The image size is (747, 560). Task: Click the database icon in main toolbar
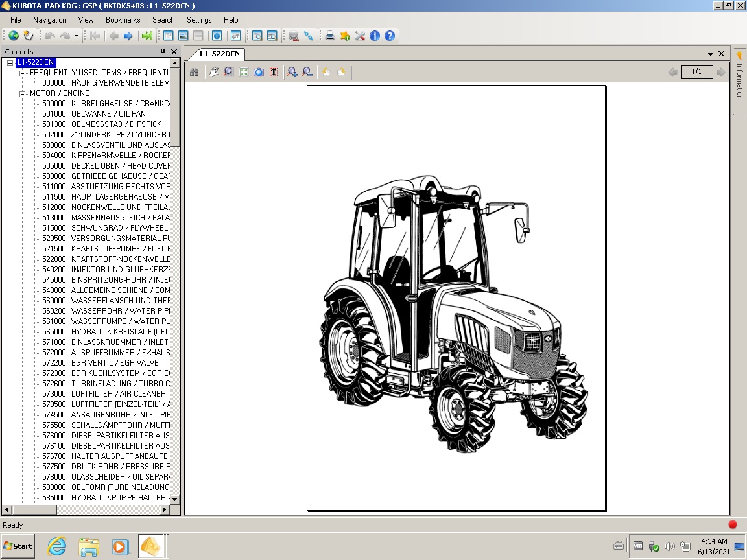(x=294, y=36)
